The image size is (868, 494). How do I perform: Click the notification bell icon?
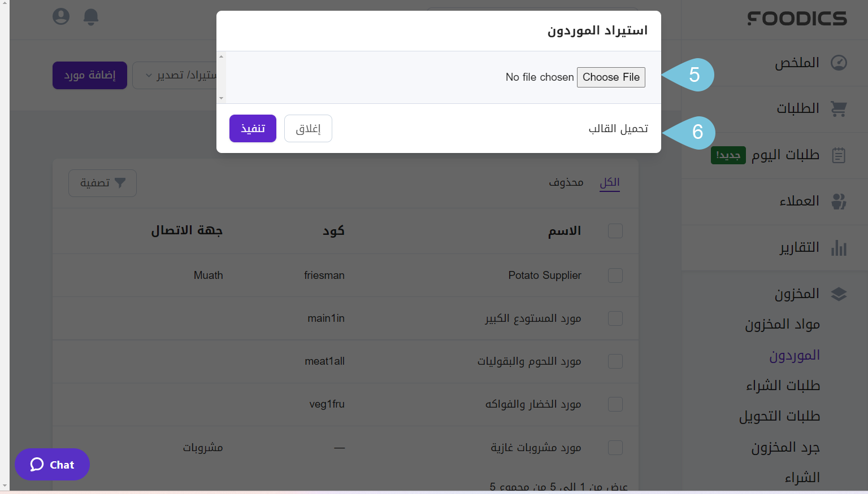[x=91, y=16]
